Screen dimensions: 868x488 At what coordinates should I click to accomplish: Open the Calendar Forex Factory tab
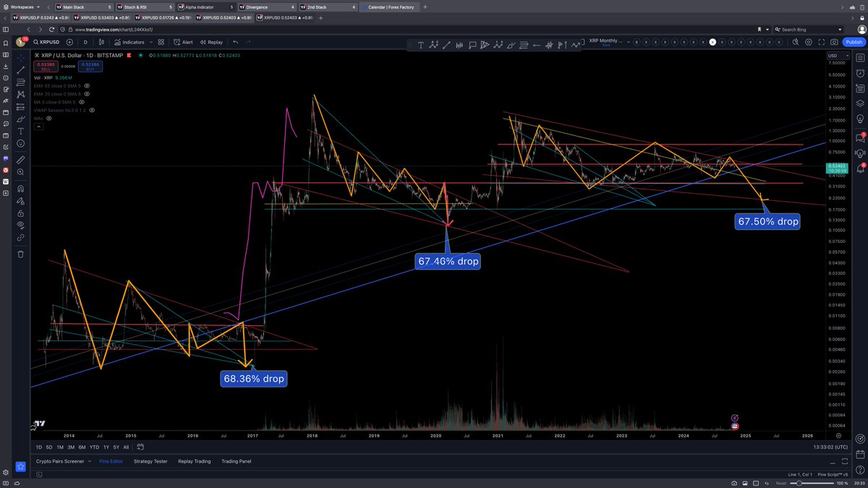(x=390, y=7)
